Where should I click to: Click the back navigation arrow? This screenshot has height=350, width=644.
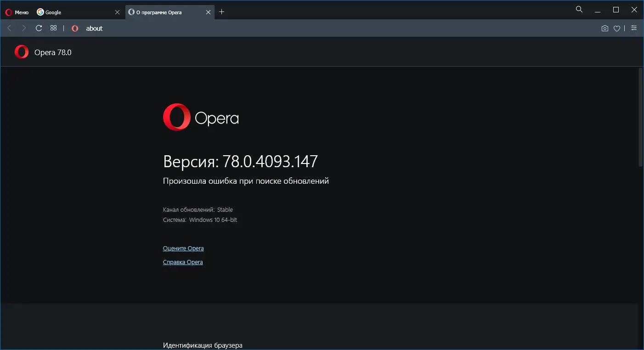coord(9,28)
